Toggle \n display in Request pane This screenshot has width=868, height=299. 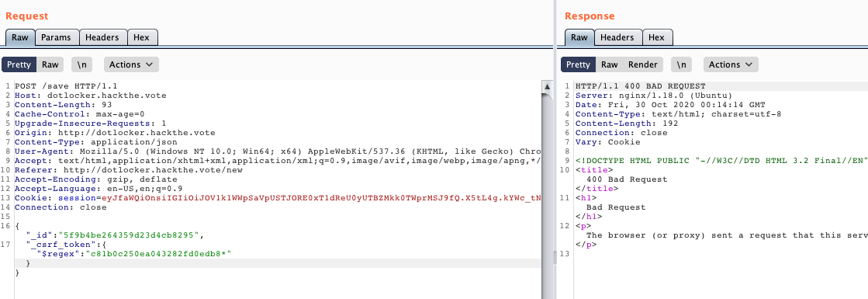click(x=82, y=64)
